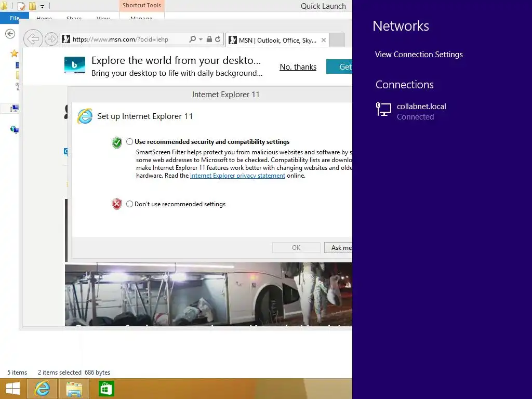Click '2 items selected 686 bytes' status
The image size is (532, 399).
click(74, 373)
